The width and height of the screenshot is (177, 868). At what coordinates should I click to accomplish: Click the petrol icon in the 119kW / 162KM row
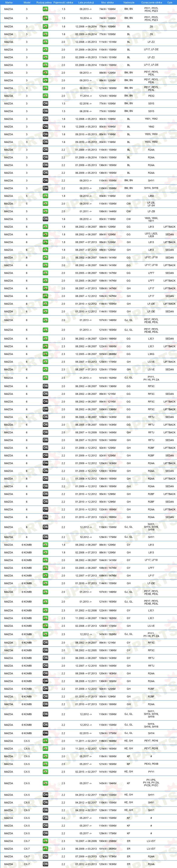45,618
